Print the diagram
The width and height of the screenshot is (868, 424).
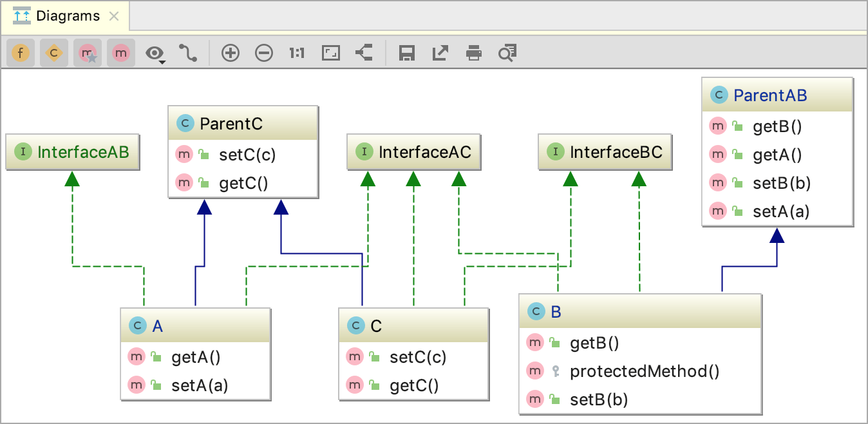click(x=474, y=53)
